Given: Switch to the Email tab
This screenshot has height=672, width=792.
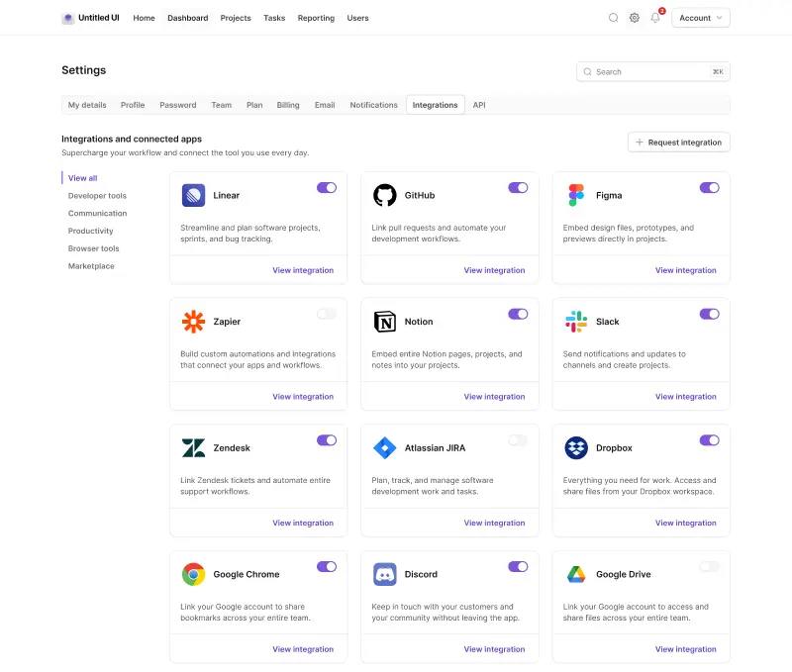Looking at the screenshot, I should [x=325, y=105].
